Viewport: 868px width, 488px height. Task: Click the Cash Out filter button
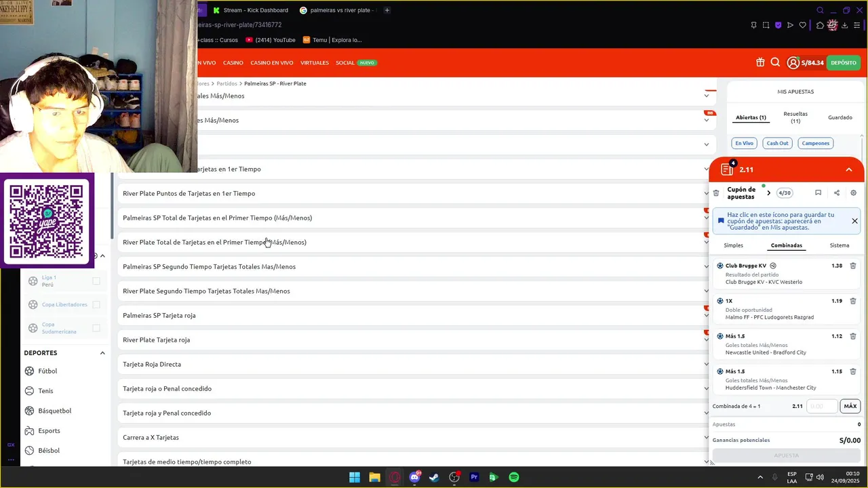777,143
